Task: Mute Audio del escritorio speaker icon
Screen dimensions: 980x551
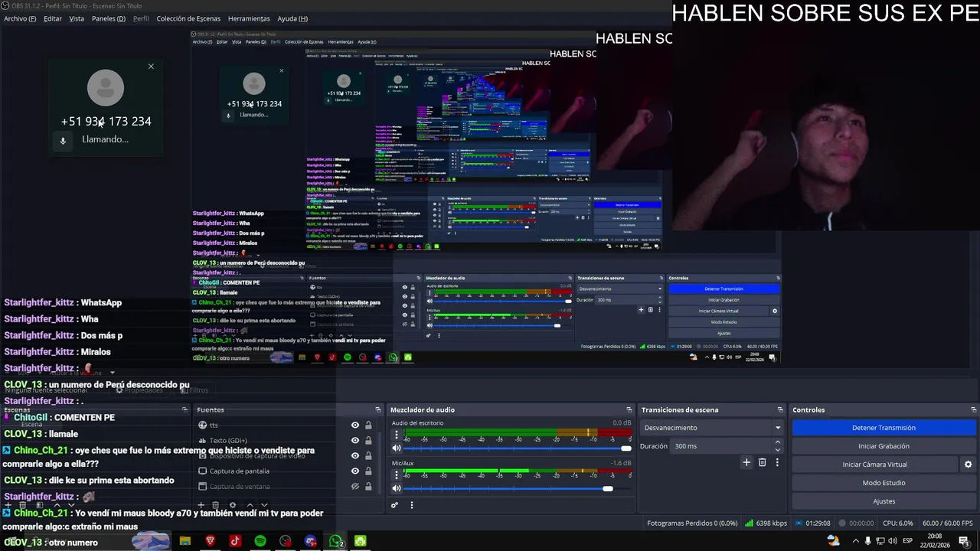Action: coord(397,448)
